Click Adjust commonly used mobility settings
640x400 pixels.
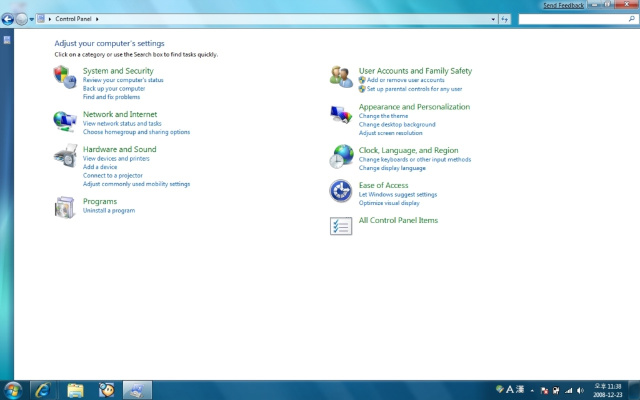(x=136, y=184)
